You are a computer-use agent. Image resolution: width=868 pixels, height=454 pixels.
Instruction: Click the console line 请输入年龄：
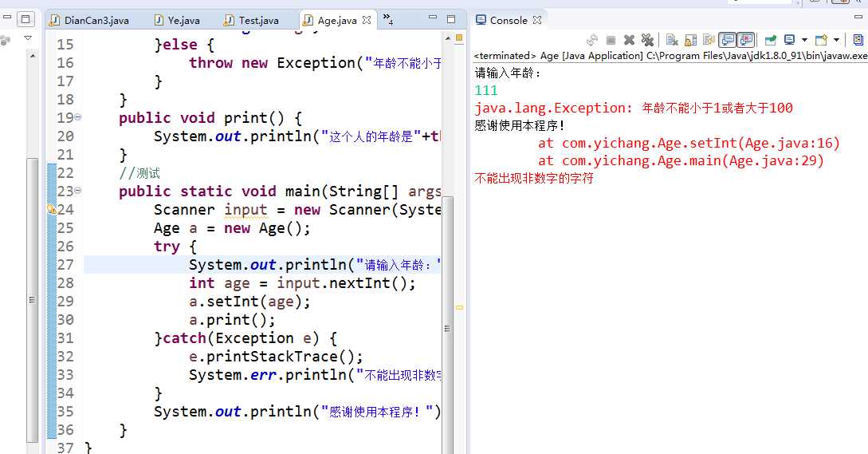[x=507, y=73]
